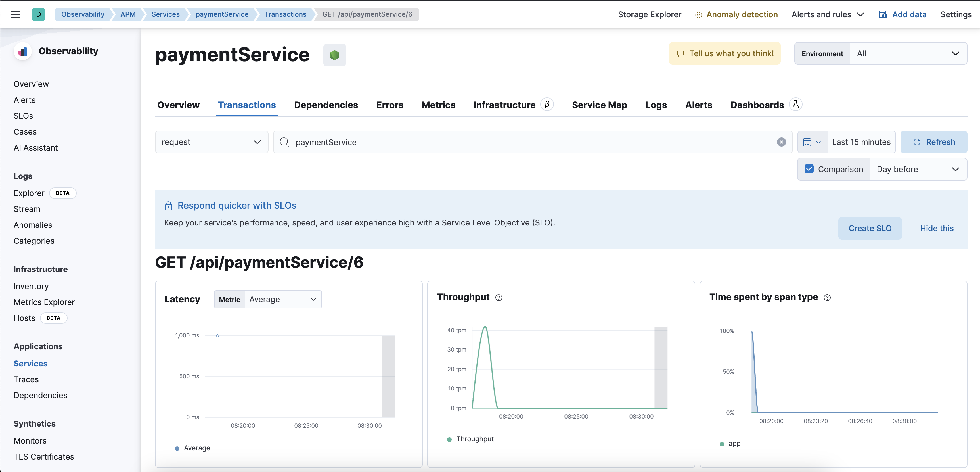Go to Observability breadcrumb

click(x=83, y=14)
